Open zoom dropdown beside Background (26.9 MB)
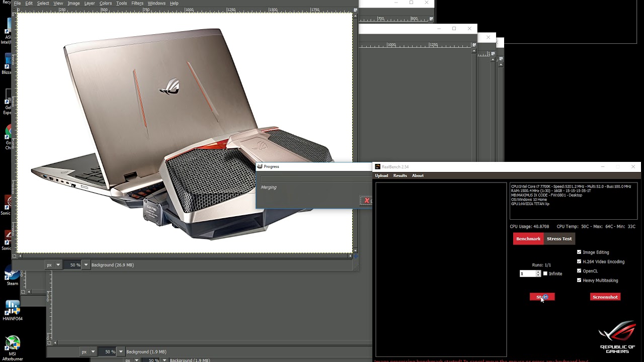The height and width of the screenshot is (362, 644). point(86,265)
